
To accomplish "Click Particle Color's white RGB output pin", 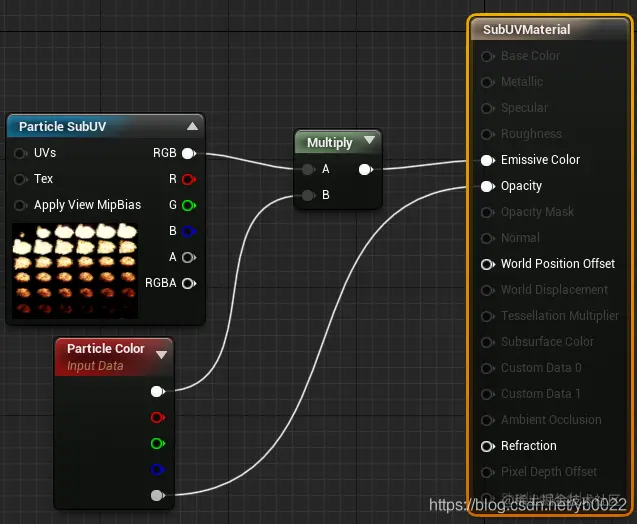I will tap(158, 391).
